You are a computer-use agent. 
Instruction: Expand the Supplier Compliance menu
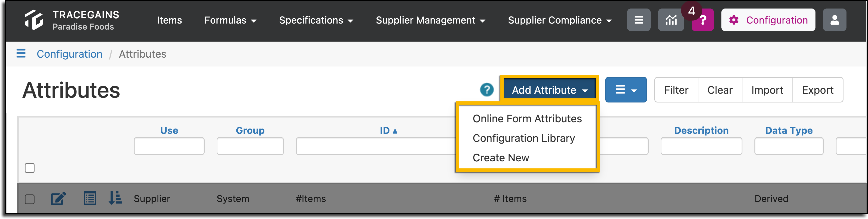(x=560, y=20)
